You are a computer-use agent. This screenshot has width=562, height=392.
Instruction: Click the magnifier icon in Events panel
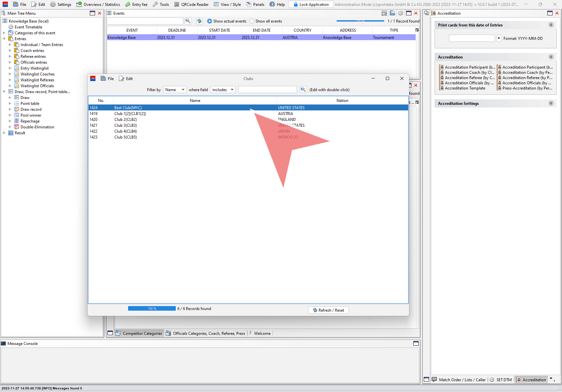[x=188, y=21]
